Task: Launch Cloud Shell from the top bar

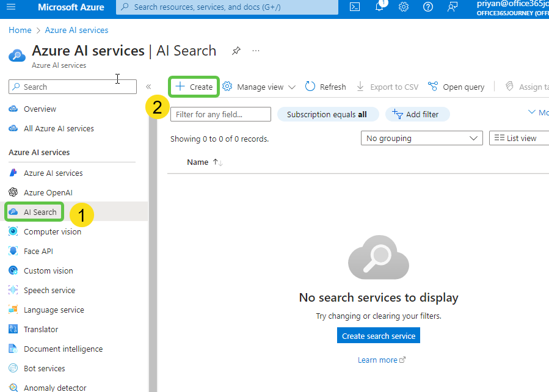Action: [355, 8]
